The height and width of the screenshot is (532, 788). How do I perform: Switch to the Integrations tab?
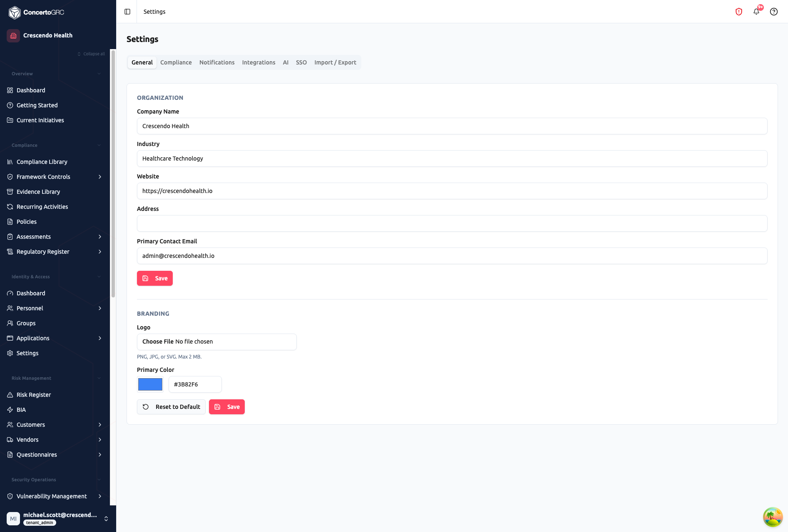[259, 62]
